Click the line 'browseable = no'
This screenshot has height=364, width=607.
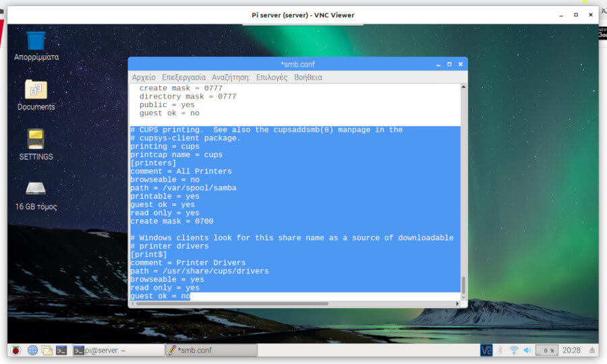point(165,180)
